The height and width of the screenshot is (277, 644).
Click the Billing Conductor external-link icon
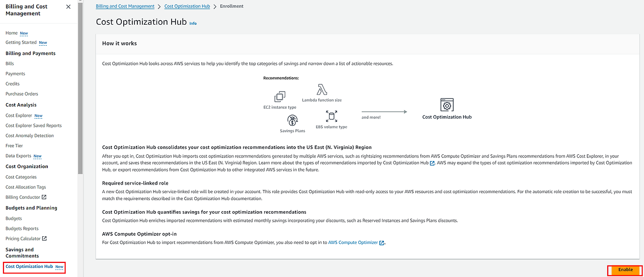point(44,197)
